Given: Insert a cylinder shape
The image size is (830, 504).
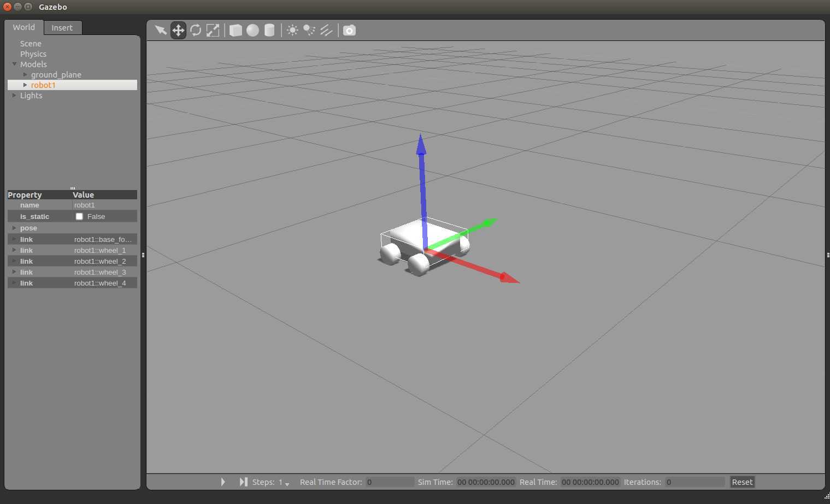Looking at the screenshot, I should click(269, 30).
